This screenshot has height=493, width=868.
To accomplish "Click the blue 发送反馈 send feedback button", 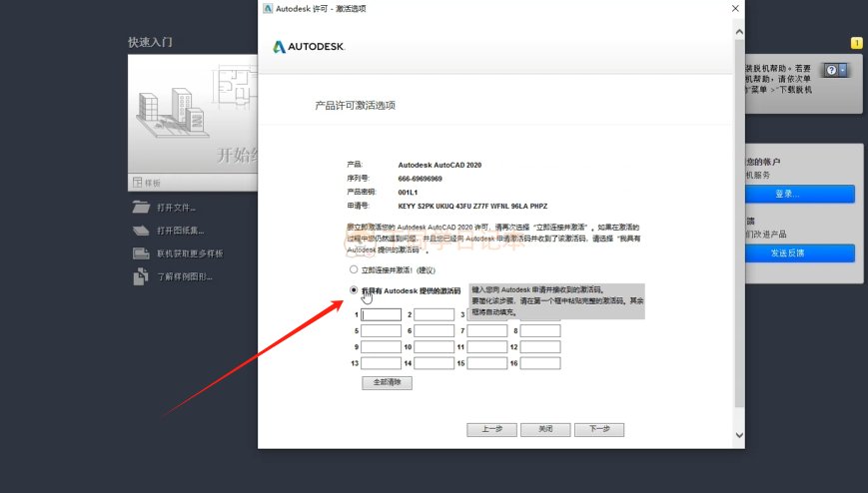I will [800, 252].
